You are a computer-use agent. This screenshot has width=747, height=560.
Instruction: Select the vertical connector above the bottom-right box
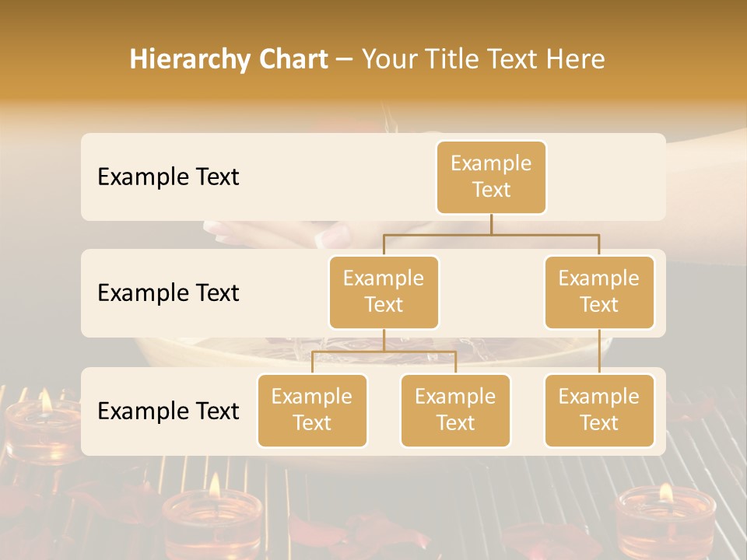click(599, 352)
